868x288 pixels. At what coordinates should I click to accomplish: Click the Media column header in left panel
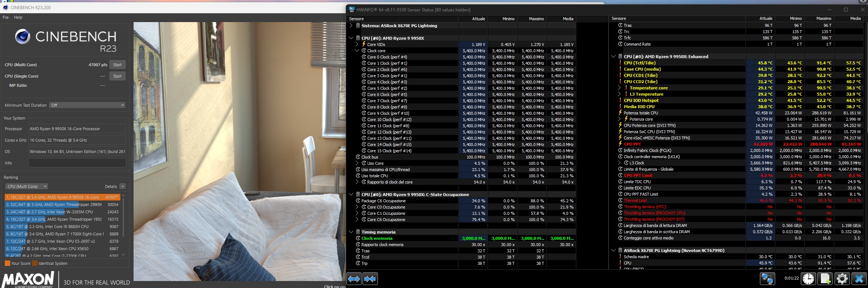tap(561, 19)
